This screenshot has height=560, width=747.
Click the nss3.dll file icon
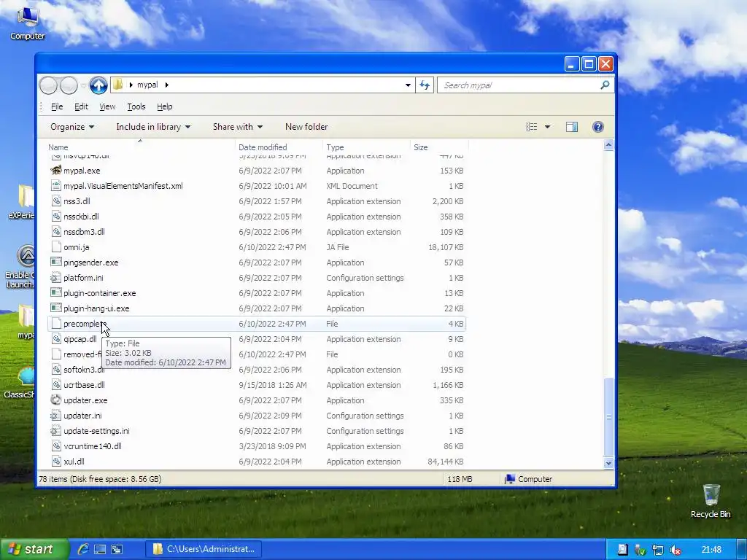coord(55,201)
